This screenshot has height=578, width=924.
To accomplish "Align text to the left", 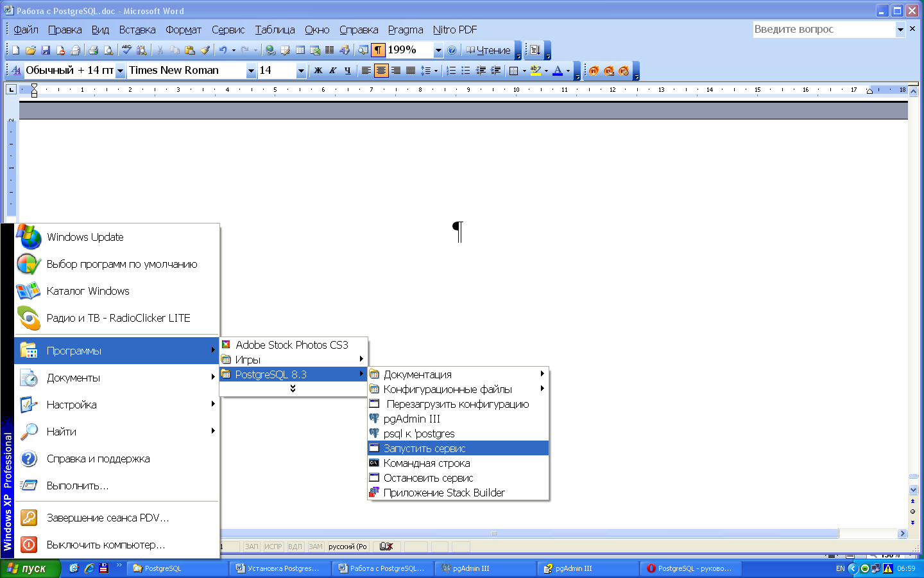I will coord(366,71).
